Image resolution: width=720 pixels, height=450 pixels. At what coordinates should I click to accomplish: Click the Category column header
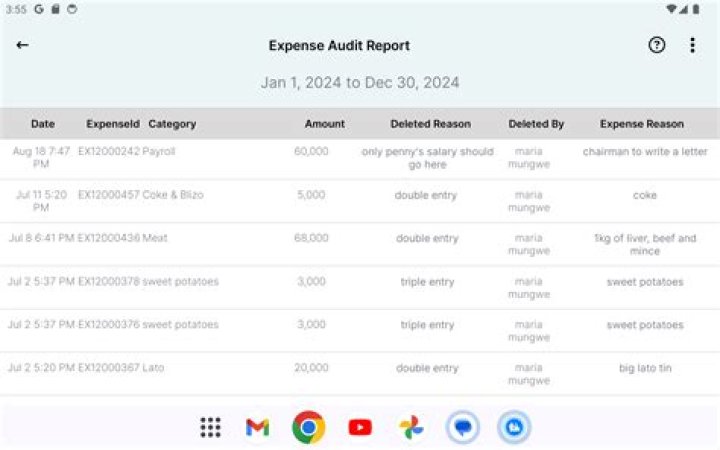click(x=172, y=124)
